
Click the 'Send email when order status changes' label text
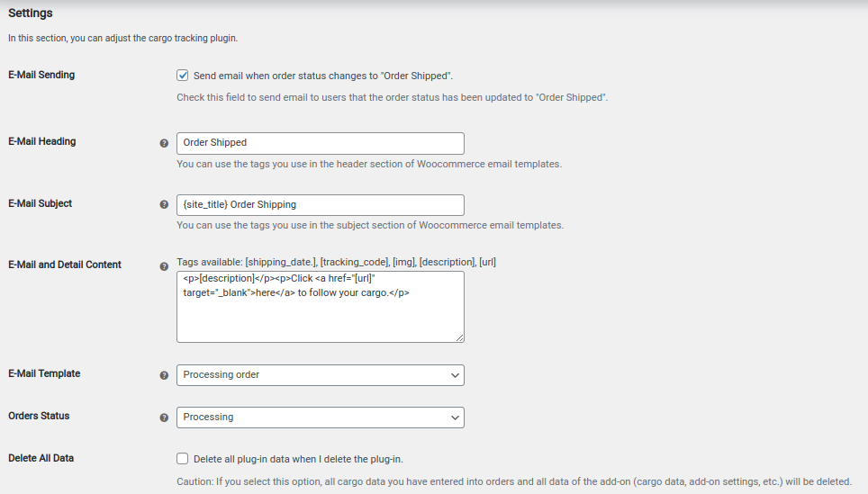click(322, 76)
